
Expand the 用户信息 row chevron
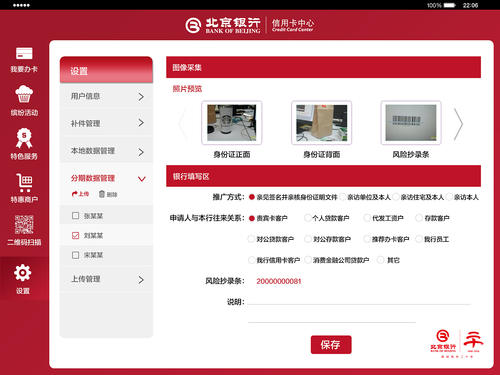[x=141, y=97]
